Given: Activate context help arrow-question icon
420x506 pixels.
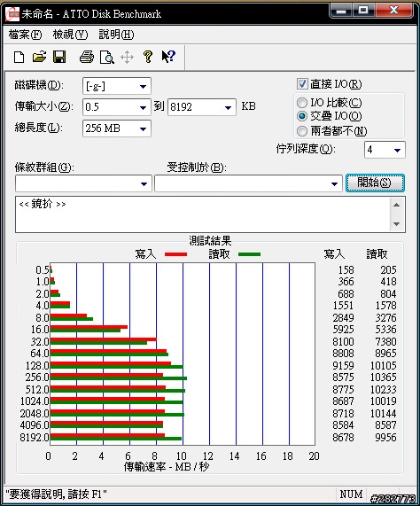Looking at the screenshot, I should 168,57.
